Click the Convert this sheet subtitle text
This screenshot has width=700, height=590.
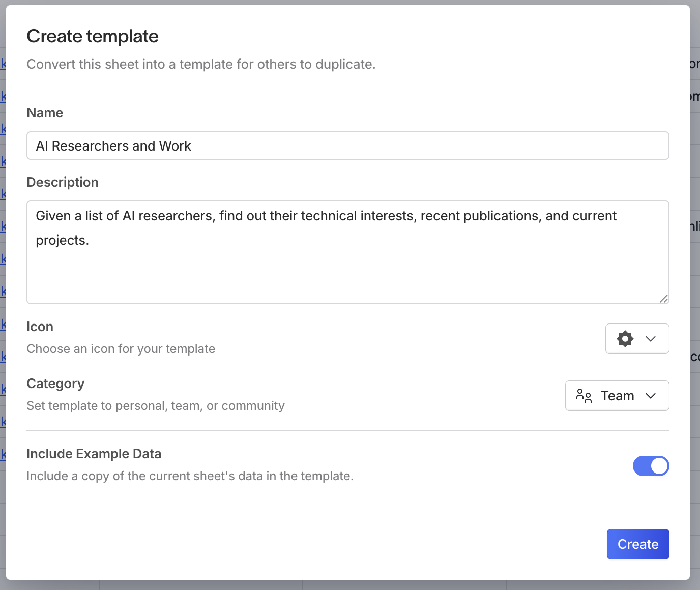click(201, 64)
